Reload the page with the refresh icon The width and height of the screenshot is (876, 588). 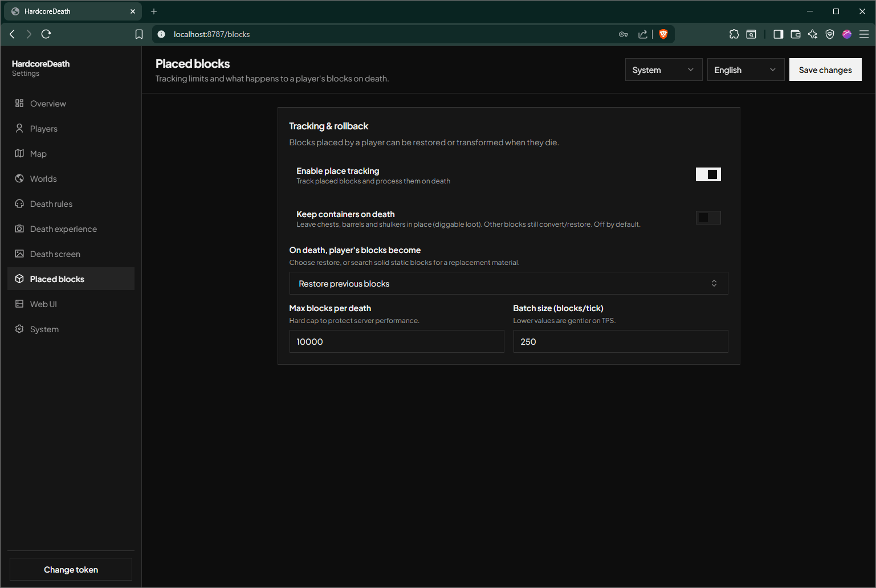coord(46,34)
